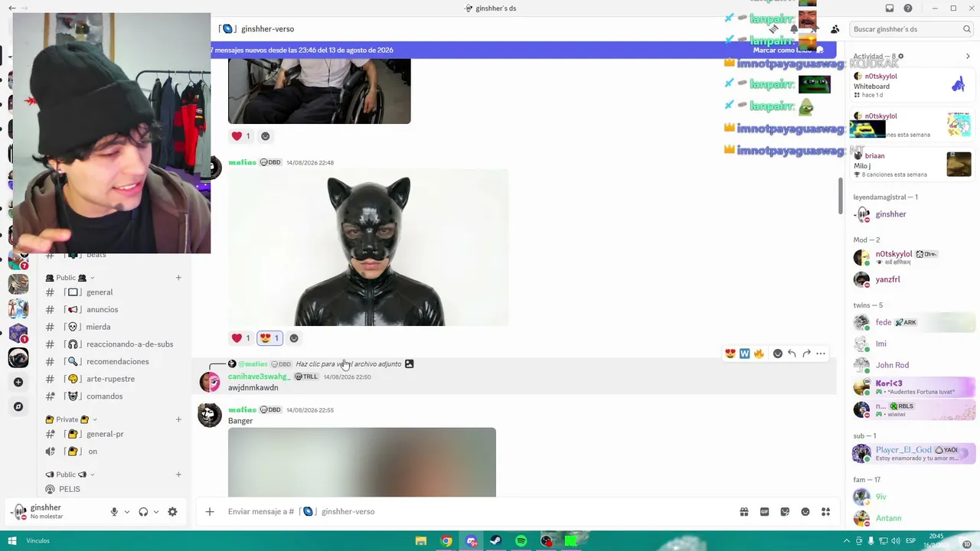980x551 pixels.
Task: Create channel in lower Public category
Action: [x=178, y=474]
